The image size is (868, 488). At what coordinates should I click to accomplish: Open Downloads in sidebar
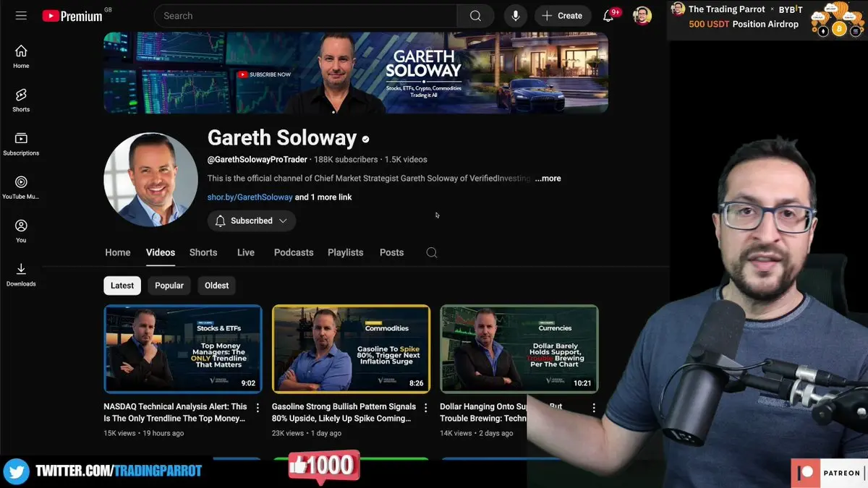21,275
